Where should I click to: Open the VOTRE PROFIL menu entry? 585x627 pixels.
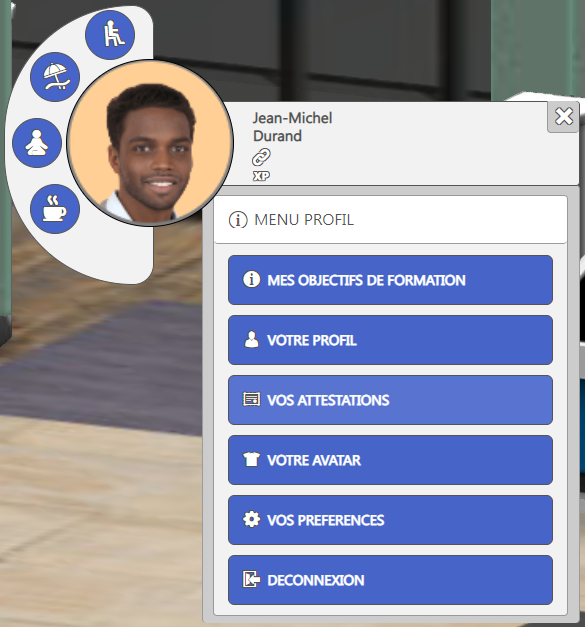[390, 340]
